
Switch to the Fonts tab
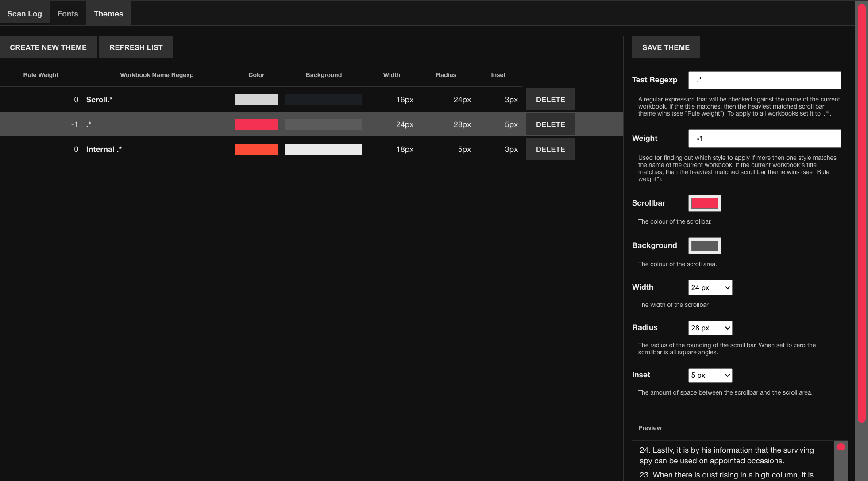[x=68, y=14]
